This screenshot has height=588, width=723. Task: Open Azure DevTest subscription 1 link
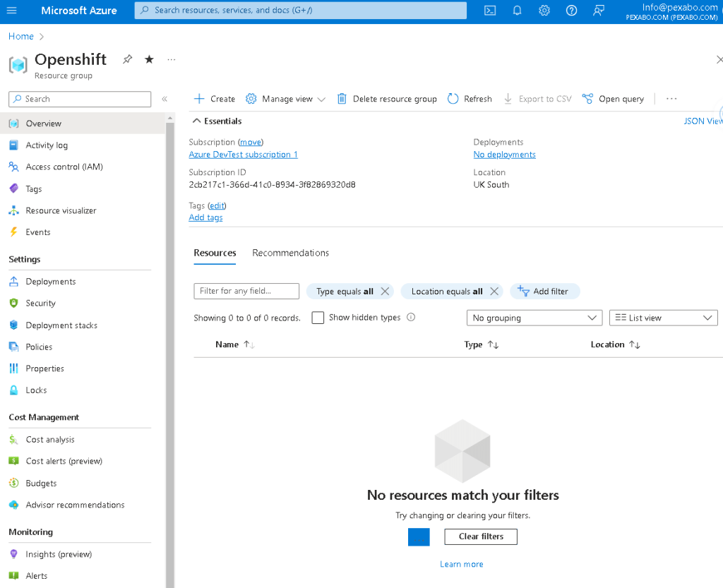(243, 155)
